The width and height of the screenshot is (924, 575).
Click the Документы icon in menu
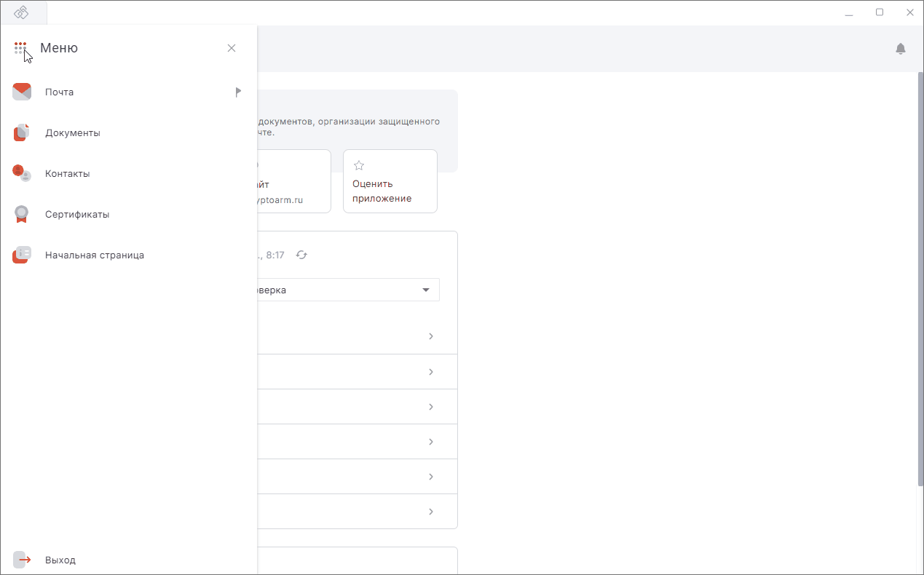[22, 132]
